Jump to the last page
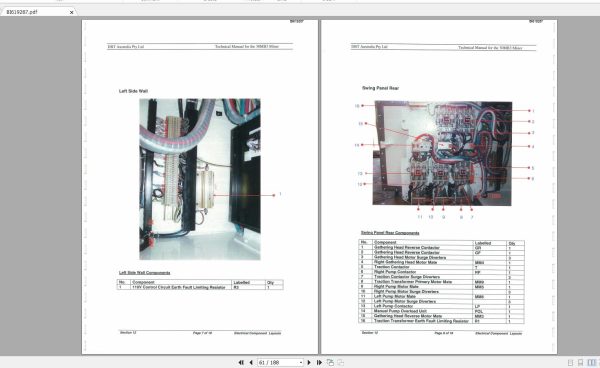Screen dimensions: 600x368 (x=319, y=362)
